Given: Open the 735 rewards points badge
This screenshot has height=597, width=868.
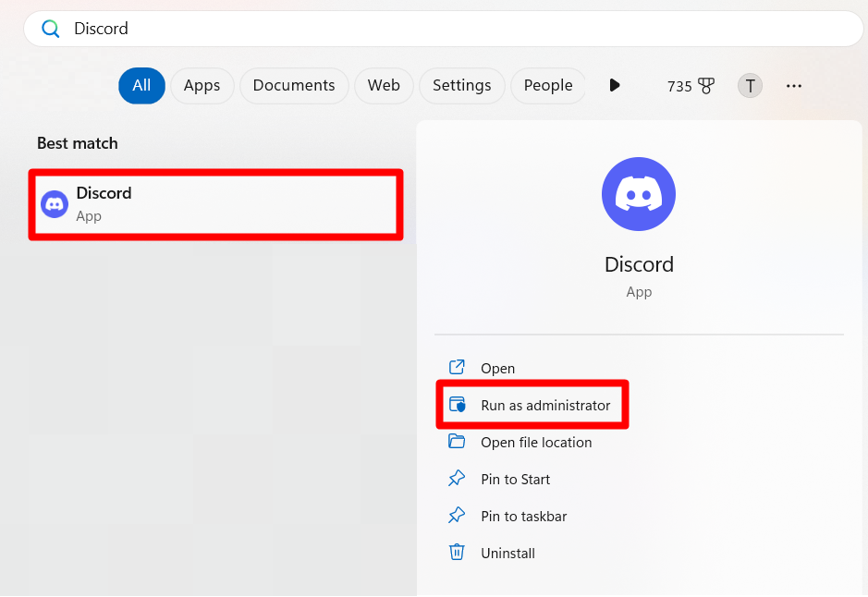Looking at the screenshot, I should click(691, 86).
